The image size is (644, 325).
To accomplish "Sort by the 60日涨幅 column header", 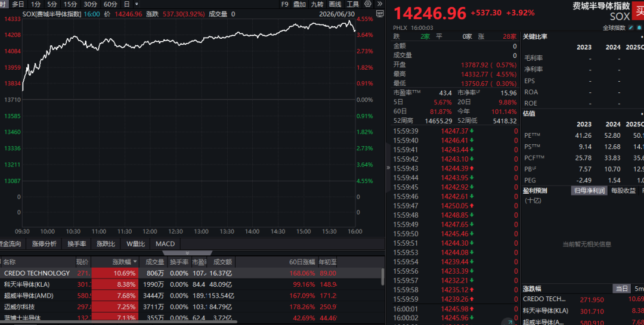I will tap(302, 262).
